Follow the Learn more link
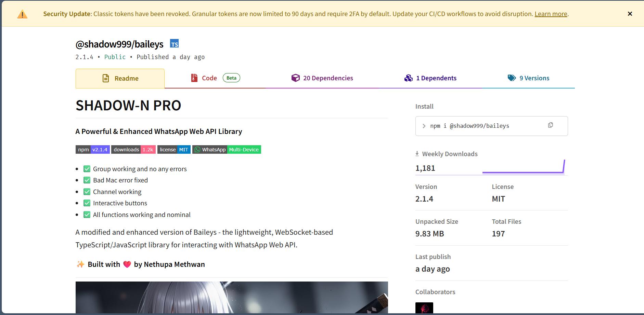Viewport: 644px width, 315px height. pos(551,14)
